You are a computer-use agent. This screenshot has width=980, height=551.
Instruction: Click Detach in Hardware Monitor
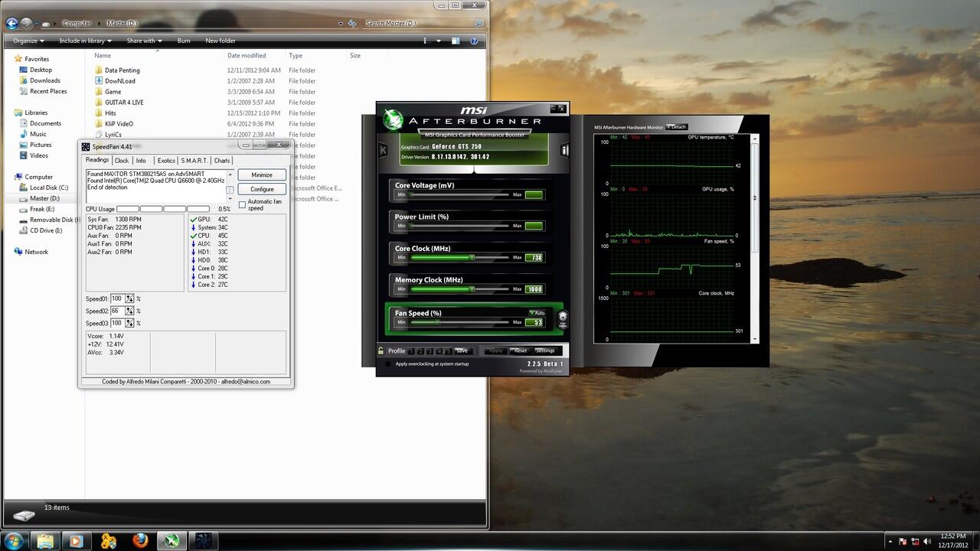[x=677, y=126]
